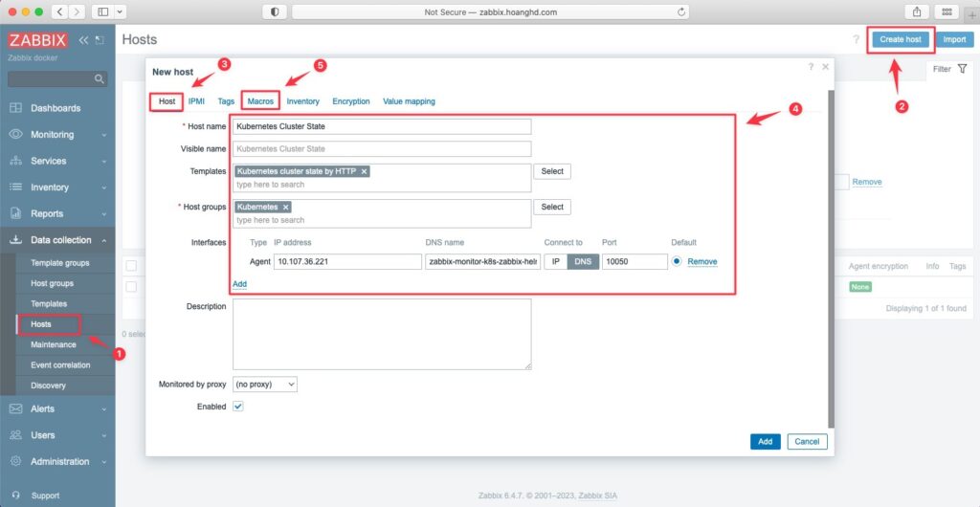Expand the Inventory sidebar menu

pos(103,187)
